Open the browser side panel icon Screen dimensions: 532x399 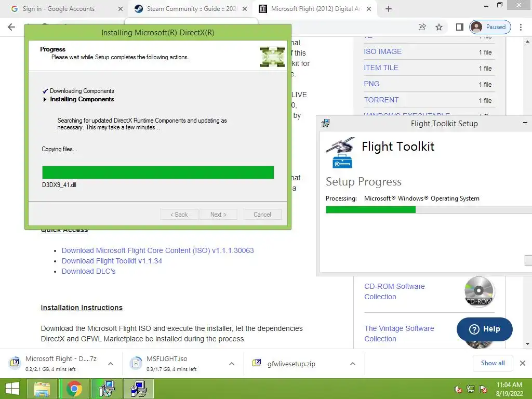tap(460, 27)
